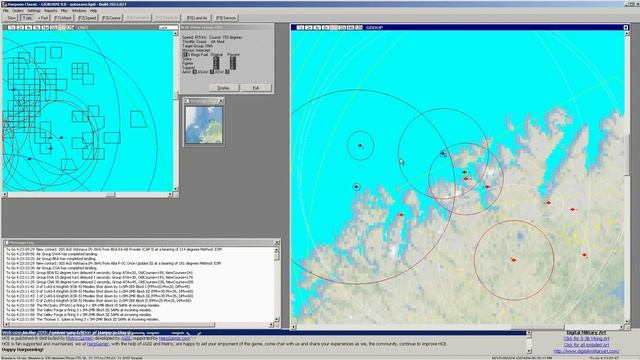Set Group map zoom to 1x
The width and height of the screenshot is (640, 360).
click(x=300, y=27)
